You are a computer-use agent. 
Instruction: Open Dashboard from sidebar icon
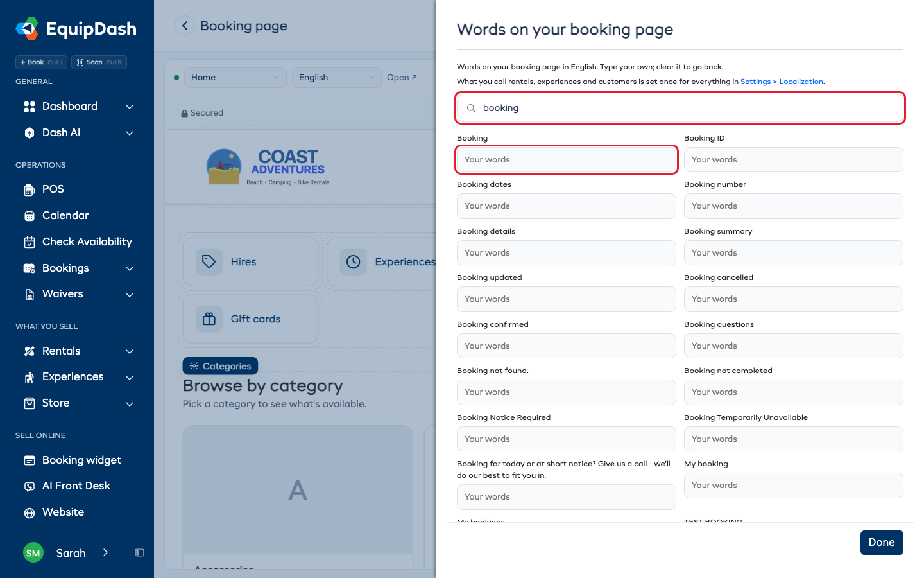pyautogui.click(x=29, y=107)
